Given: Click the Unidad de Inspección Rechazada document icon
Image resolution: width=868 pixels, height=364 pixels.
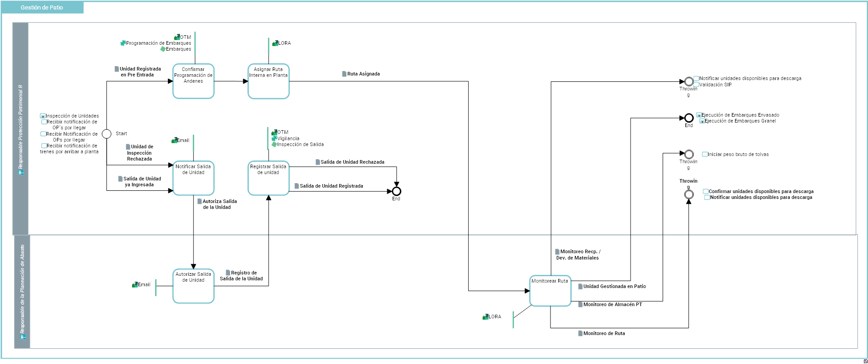Looking at the screenshot, I should click(x=128, y=147).
